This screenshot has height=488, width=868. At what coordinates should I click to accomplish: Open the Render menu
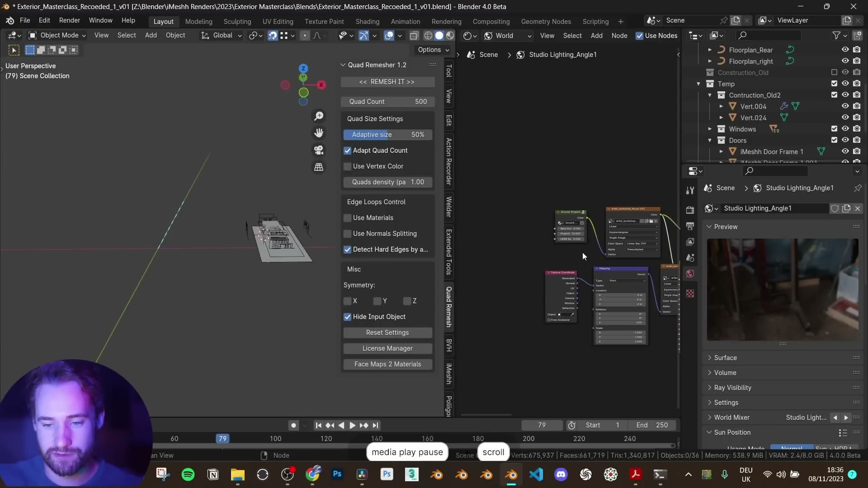(x=69, y=20)
